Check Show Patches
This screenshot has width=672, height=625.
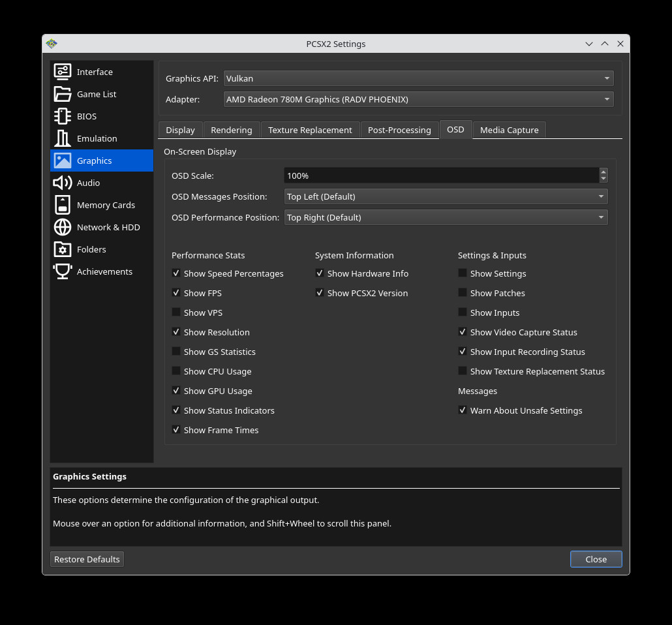(x=463, y=293)
